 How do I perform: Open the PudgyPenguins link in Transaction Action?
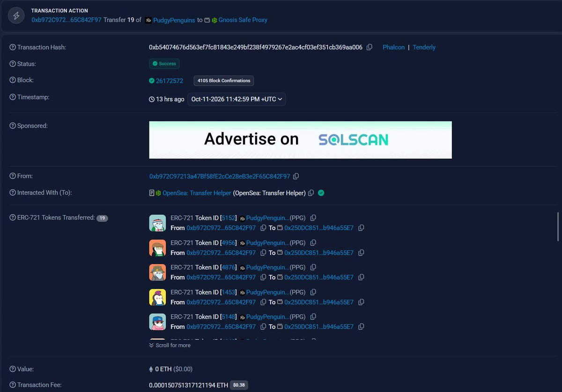click(x=173, y=20)
